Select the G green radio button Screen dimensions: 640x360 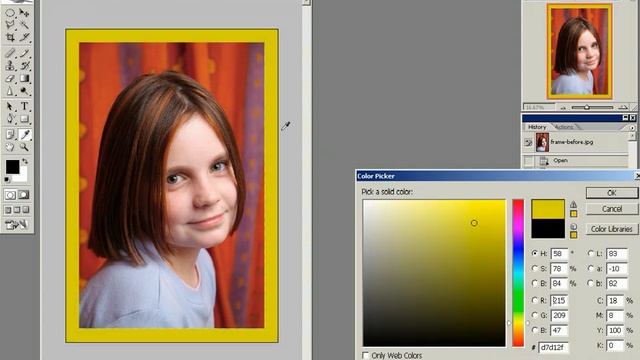[534, 315]
